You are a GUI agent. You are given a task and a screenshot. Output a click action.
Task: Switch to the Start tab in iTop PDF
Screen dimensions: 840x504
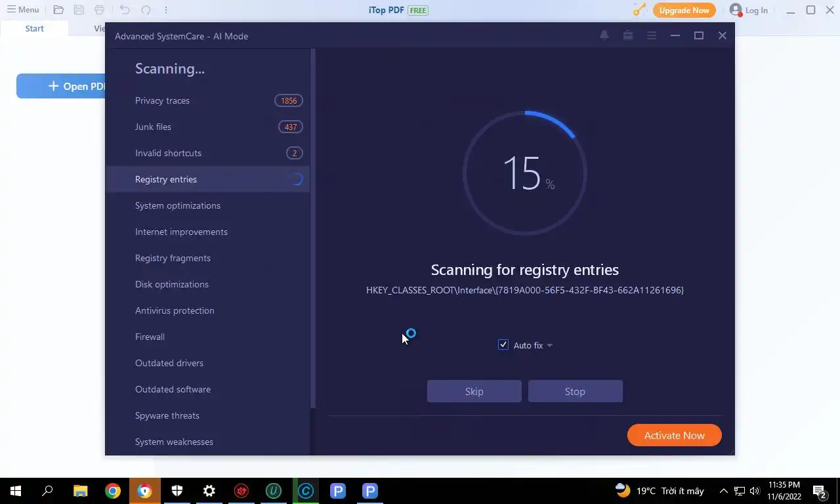click(x=34, y=28)
